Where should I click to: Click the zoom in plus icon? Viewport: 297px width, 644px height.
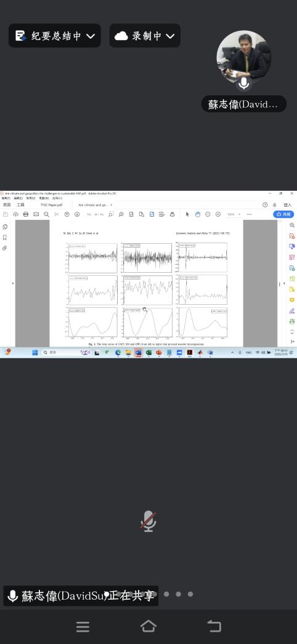[x=218, y=214]
